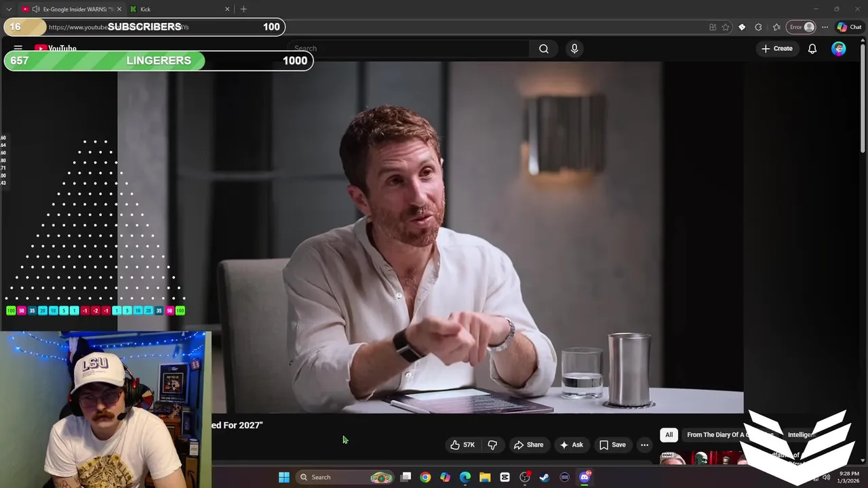The height and width of the screenshot is (488, 868).
Task: Launch Google Chrome from taskbar
Action: point(425,477)
